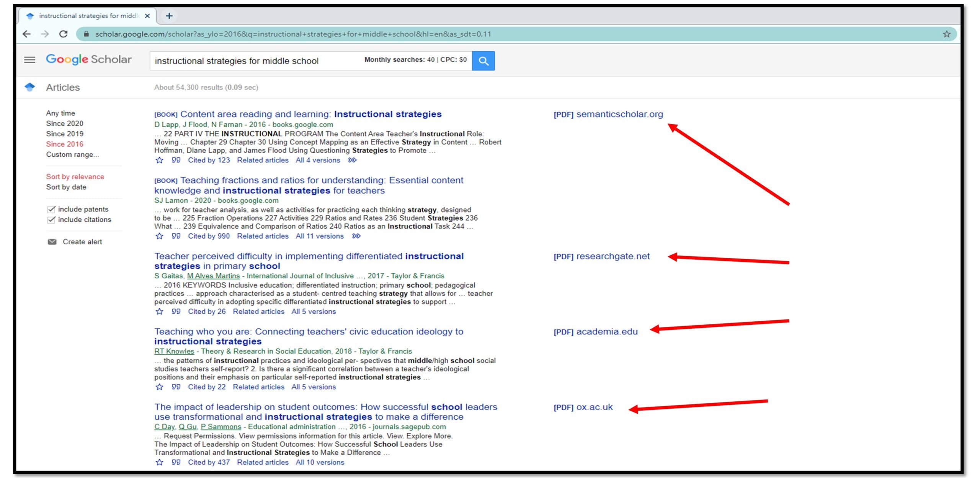Open Custom range date filter
This screenshot has width=980, height=478.
[x=72, y=155]
